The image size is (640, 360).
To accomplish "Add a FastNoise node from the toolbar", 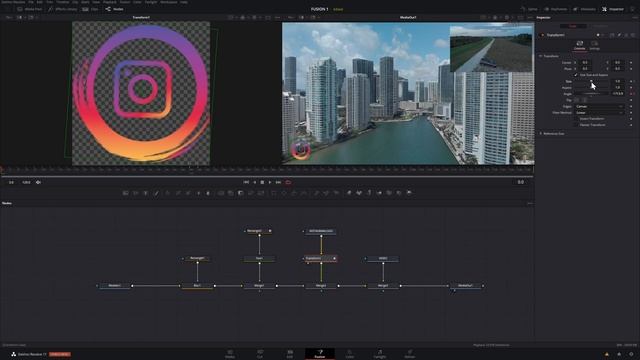I will pyautogui.click(x=136, y=193).
